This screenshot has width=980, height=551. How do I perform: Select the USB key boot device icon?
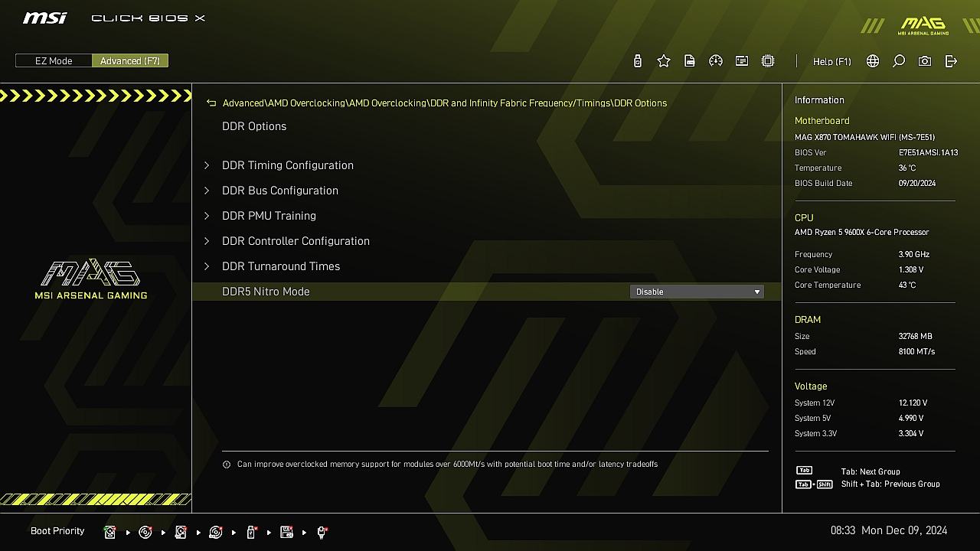tap(251, 532)
